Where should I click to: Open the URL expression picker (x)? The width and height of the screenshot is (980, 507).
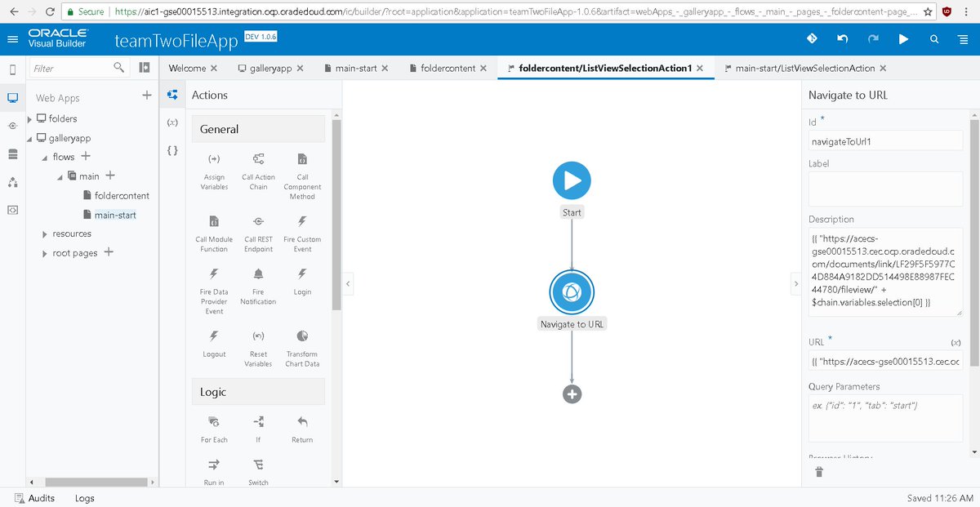956,341
